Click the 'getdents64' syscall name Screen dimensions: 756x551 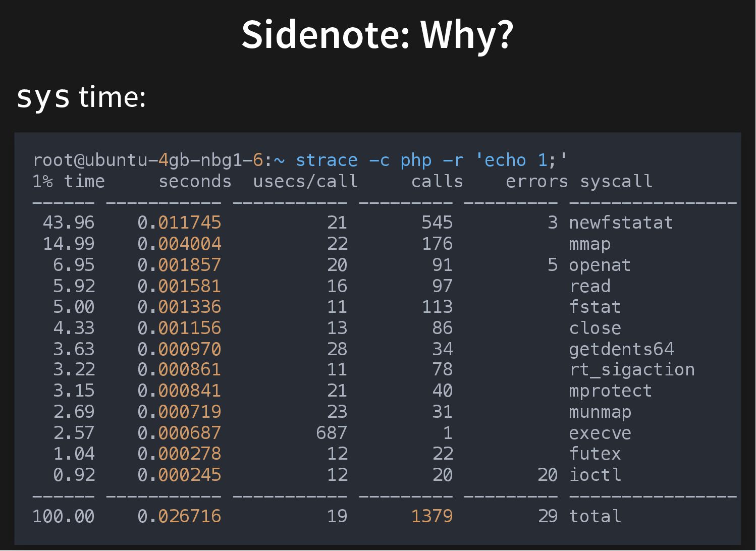tap(621, 350)
